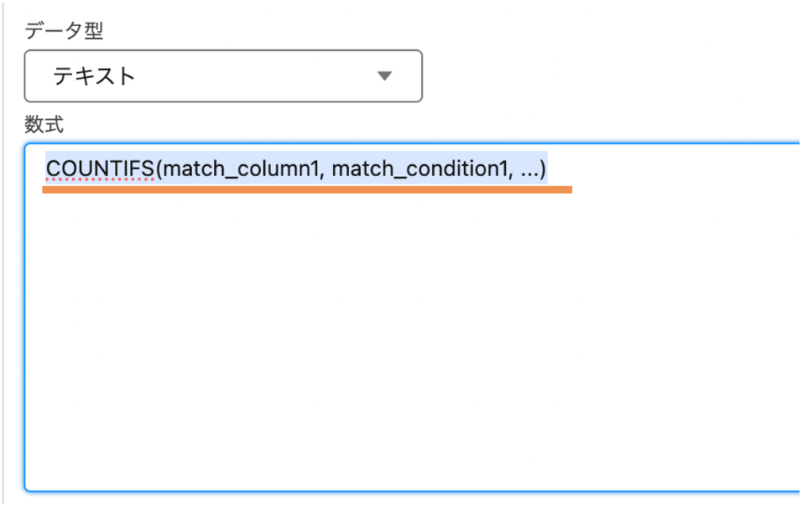The height and width of the screenshot is (508, 812).
Task: Click the red spell-check underline under COUNTIFS
Action: (x=100, y=181)
